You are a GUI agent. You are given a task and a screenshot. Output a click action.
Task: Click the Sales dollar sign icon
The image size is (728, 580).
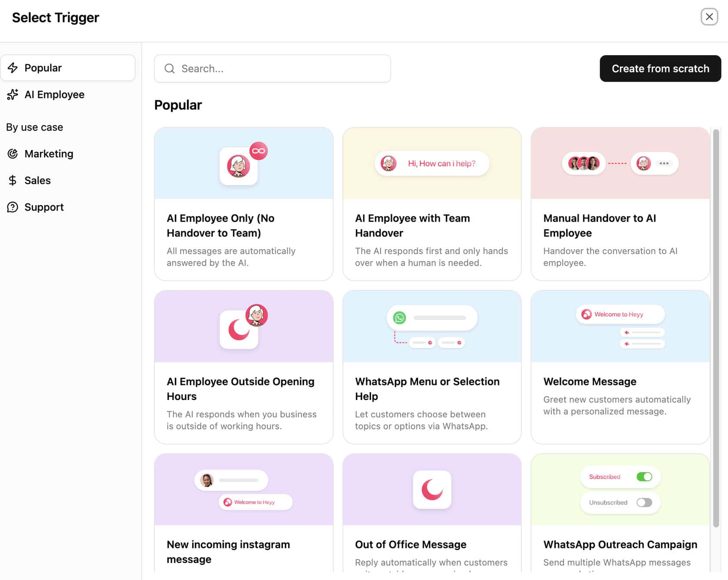13,180
